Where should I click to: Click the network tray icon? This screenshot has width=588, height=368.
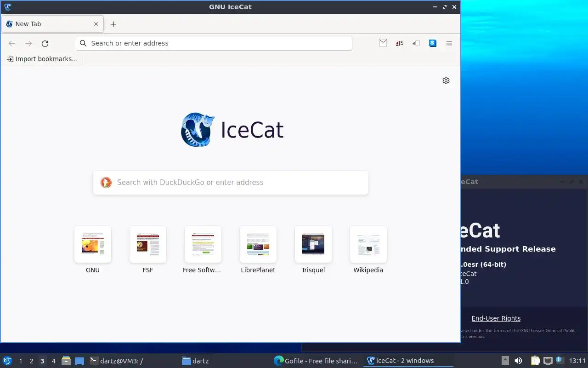click(x=548, y=361)
